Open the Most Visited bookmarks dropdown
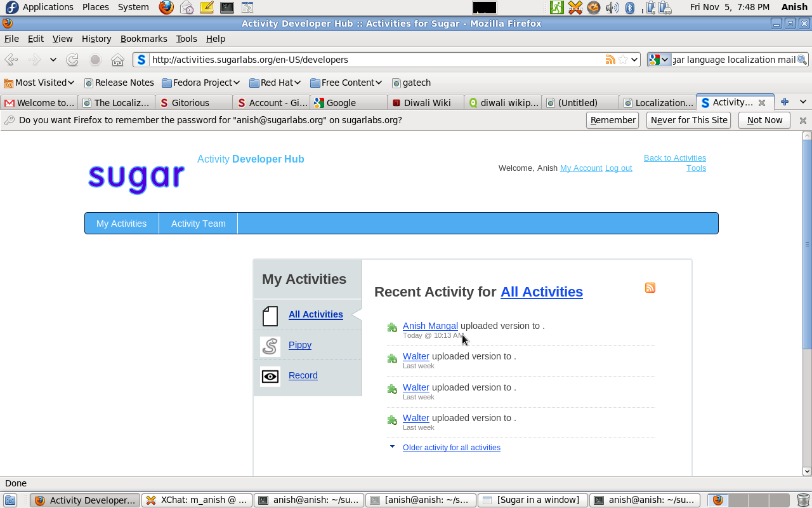 [x=39, y=83]
